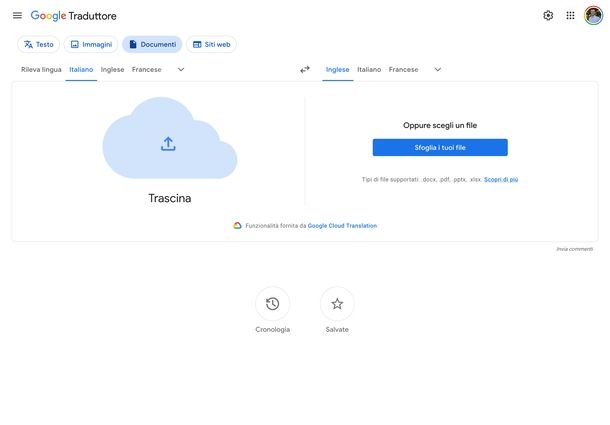Open the Google Cloud Translation link

(342, 226)
